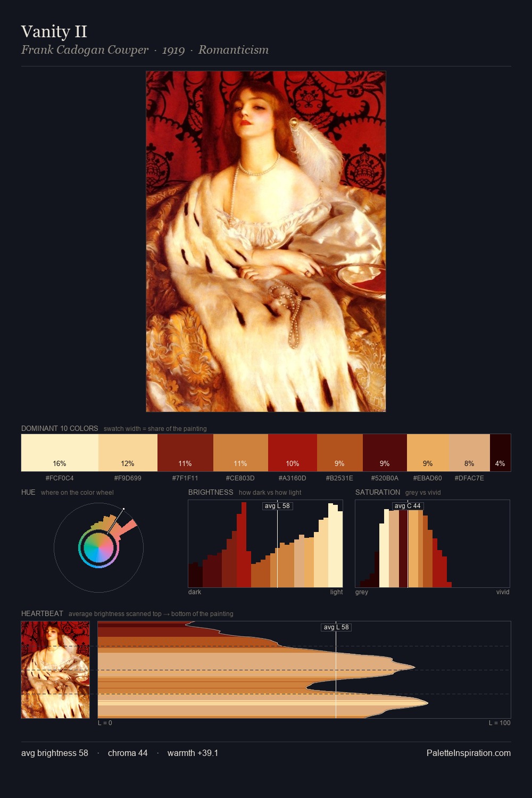
Task: Click artist name Frank Cadogan Cowper
Action: [x=85, y=50]
